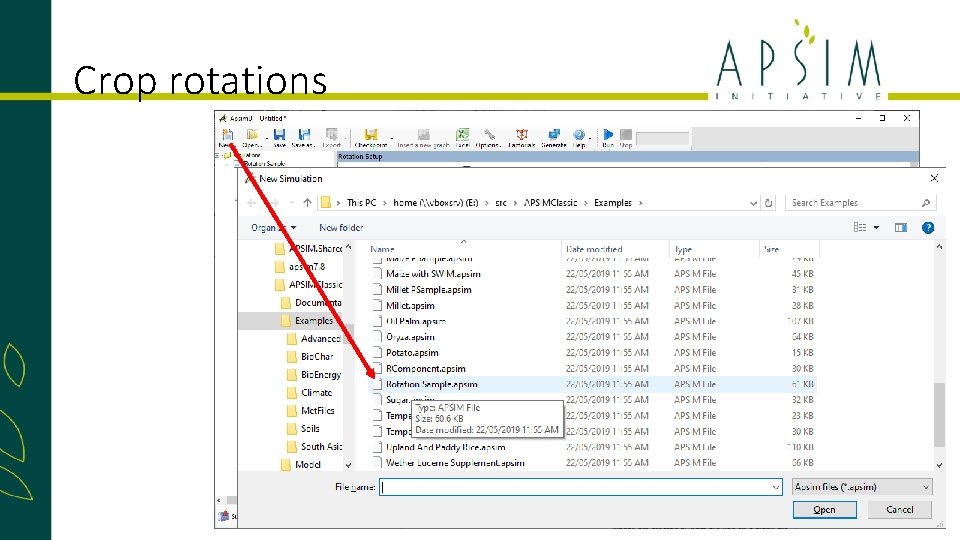Click the Export toolbar icon

coord(331,135)
